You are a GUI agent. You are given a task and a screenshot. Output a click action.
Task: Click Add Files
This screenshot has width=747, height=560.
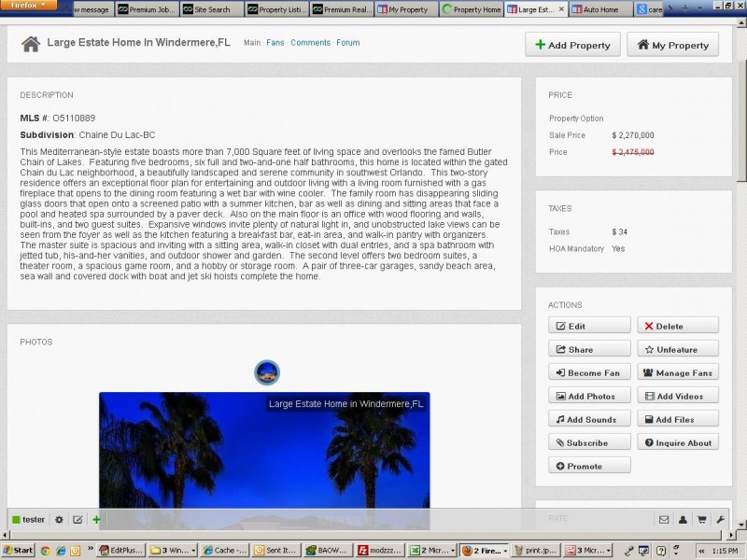(678, 419)
